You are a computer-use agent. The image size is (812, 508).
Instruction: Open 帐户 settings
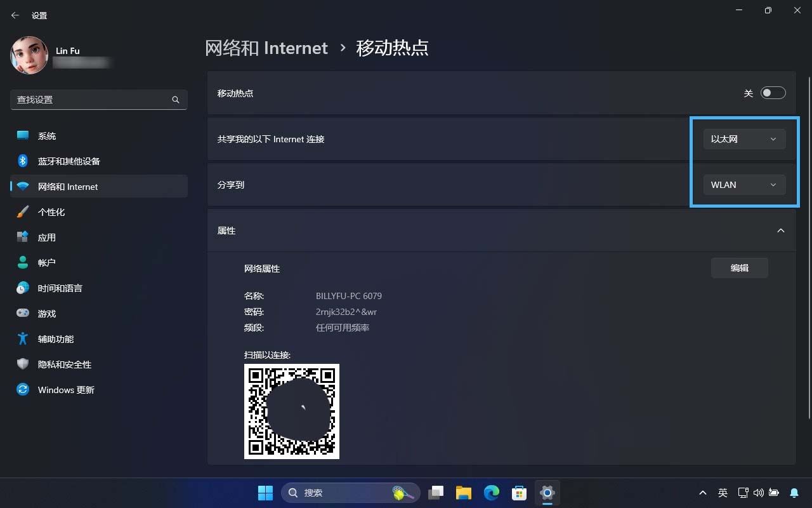click(48, 262)
